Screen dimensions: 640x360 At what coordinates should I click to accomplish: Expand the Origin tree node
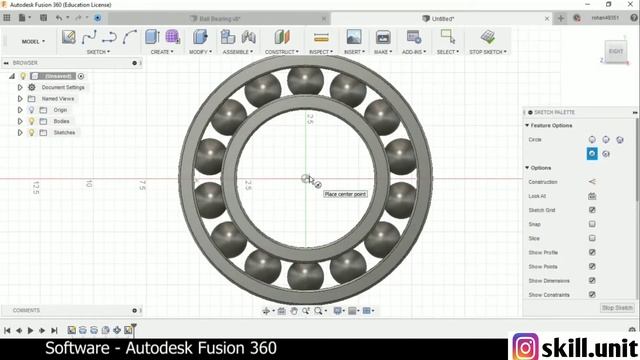coord(20,110)
